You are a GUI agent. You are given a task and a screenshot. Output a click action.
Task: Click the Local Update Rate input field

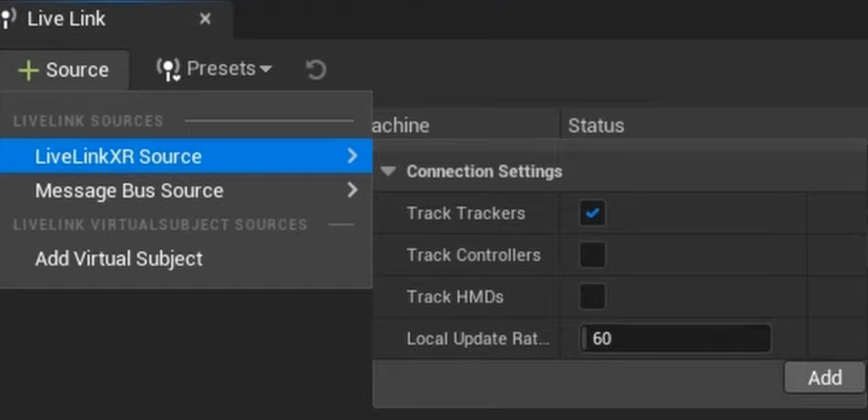click(x=676, y=339)
